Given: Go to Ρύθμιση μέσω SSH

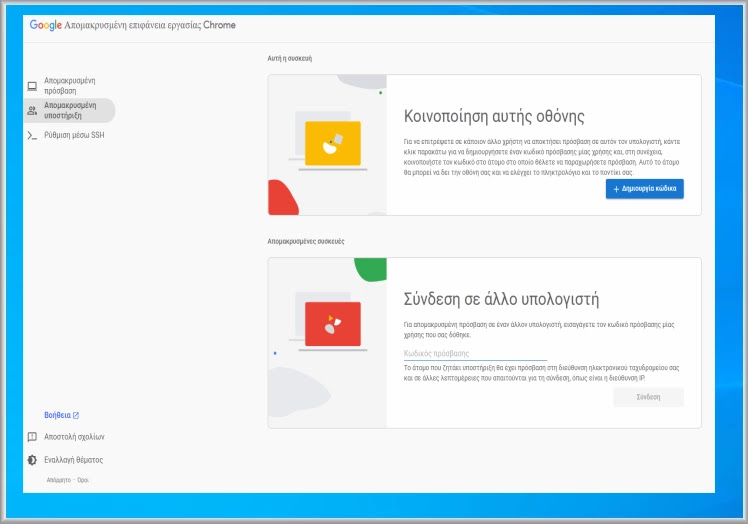Looking at the screenshot, I should 70,136.
